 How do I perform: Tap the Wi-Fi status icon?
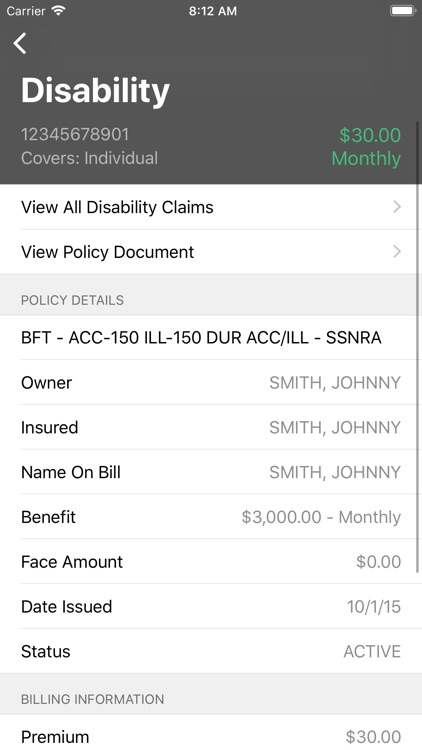(x=58, y=11)
